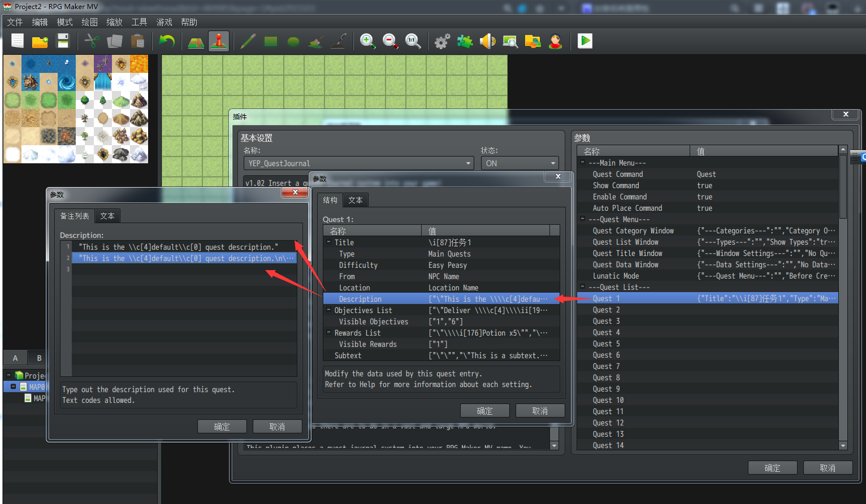This screenshot has height=504, width=866.
Task: Switch to 结构 tab in Quest 1 dialog
Action: (x=330, y=200)
